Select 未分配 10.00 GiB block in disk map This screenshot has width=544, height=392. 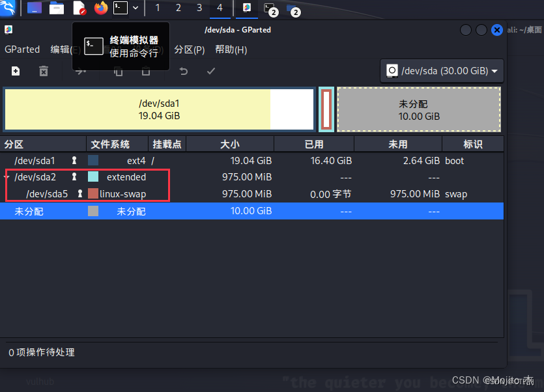pos(419,109)
